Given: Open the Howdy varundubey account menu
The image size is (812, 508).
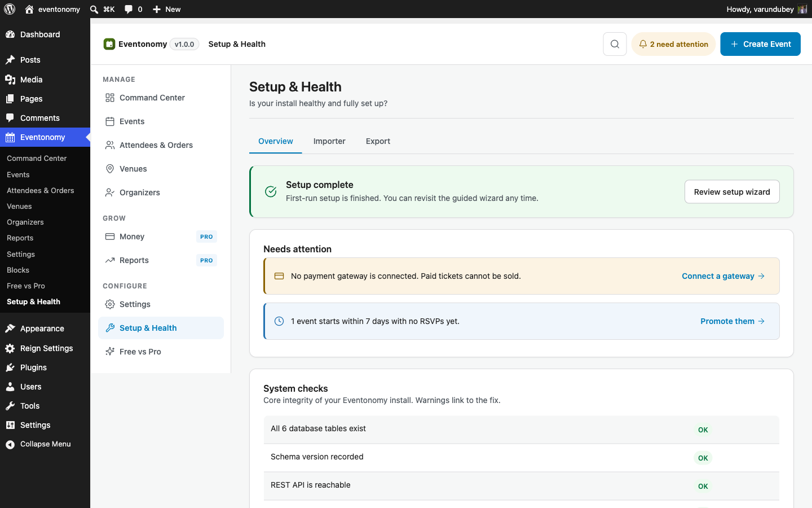Looking at the screenshot, I should pos(767,9).
